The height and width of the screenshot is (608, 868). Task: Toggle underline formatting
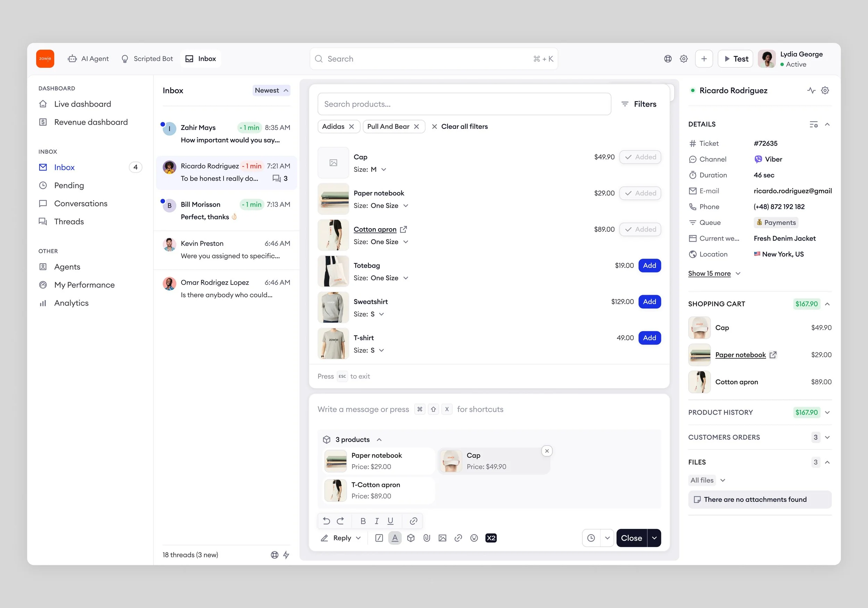click(391, 521)
